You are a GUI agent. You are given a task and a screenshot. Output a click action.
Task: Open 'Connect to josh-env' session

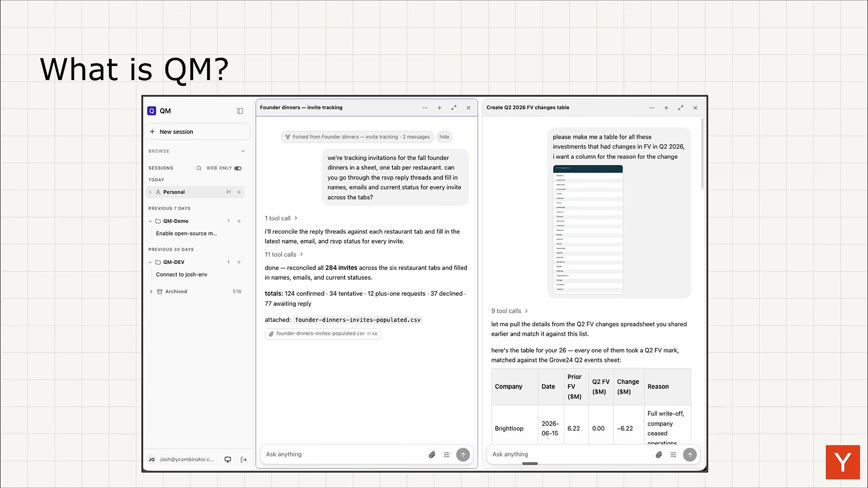point(182,275)
